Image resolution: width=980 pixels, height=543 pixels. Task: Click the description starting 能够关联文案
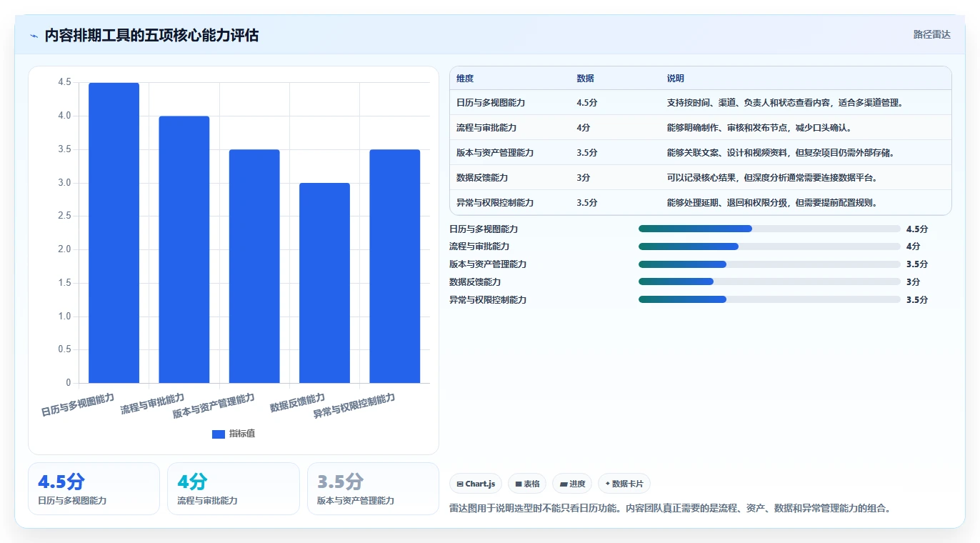coord(781,153)
